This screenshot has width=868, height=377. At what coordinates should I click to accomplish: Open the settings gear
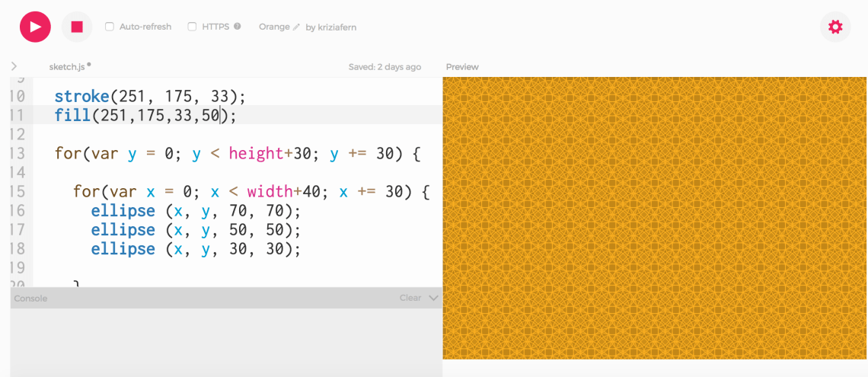point(835,27)
